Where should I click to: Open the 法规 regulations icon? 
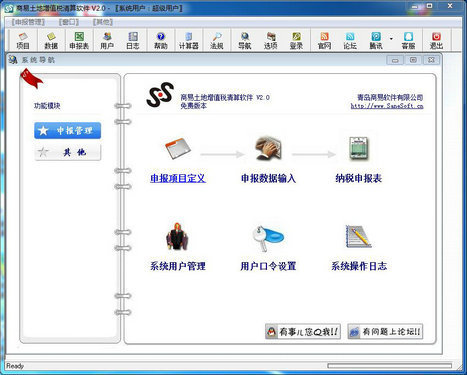(217, 41)
